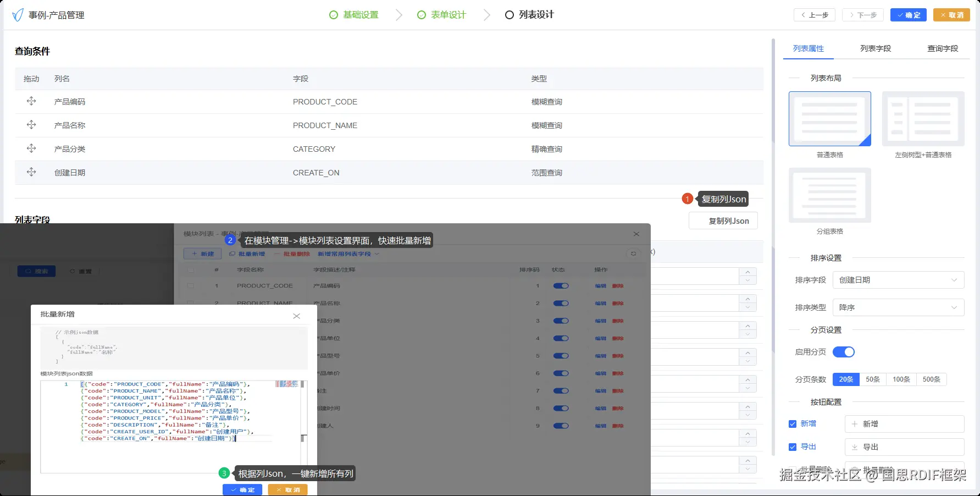Select the 100条 page size option

point(901,379)
